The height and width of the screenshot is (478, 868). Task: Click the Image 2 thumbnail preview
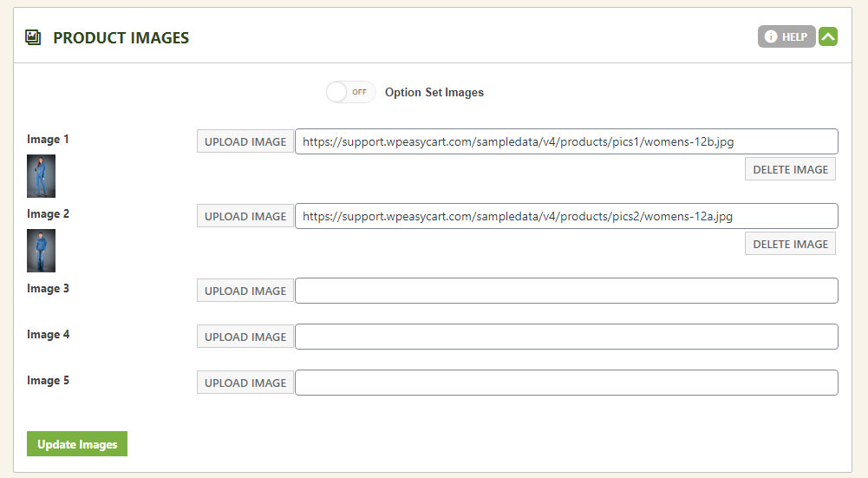click(41, 251)
